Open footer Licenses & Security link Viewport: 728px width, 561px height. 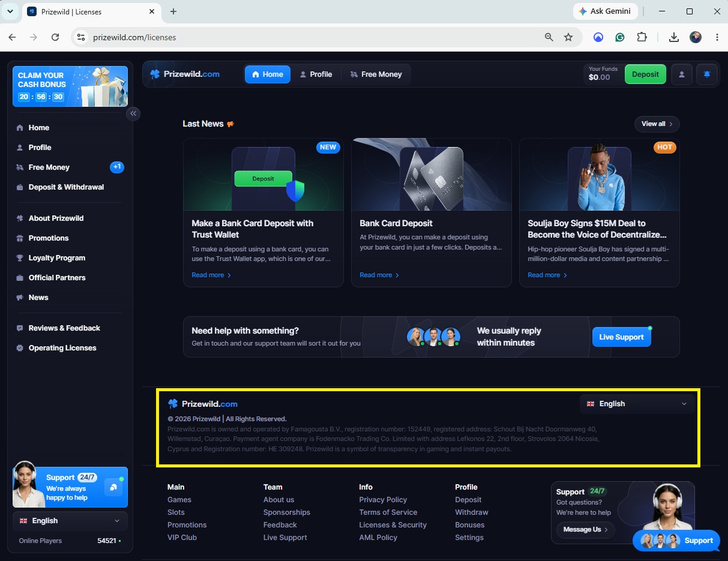393,525
